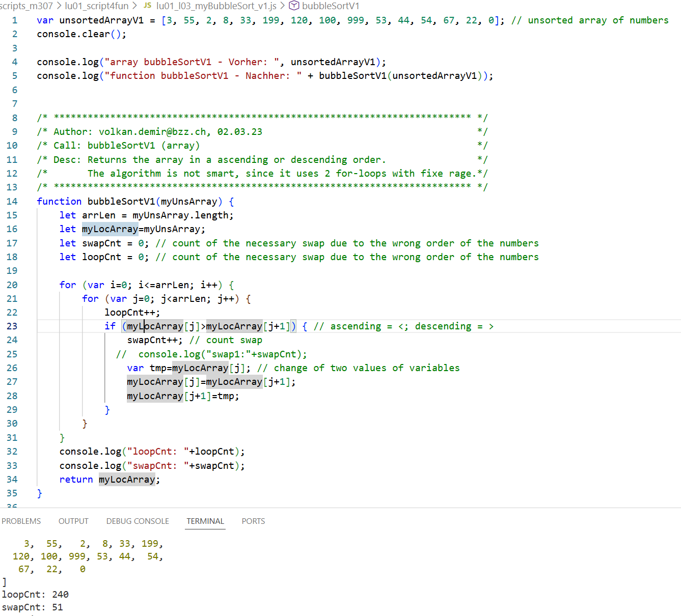This screenshot has width=681, height=616.
Task: Switch to the PORTS tab
Action: click(x=253, y=521)
